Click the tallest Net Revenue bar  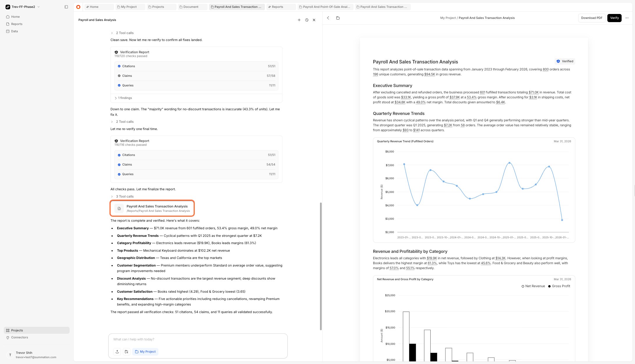[x=406, y=336]
